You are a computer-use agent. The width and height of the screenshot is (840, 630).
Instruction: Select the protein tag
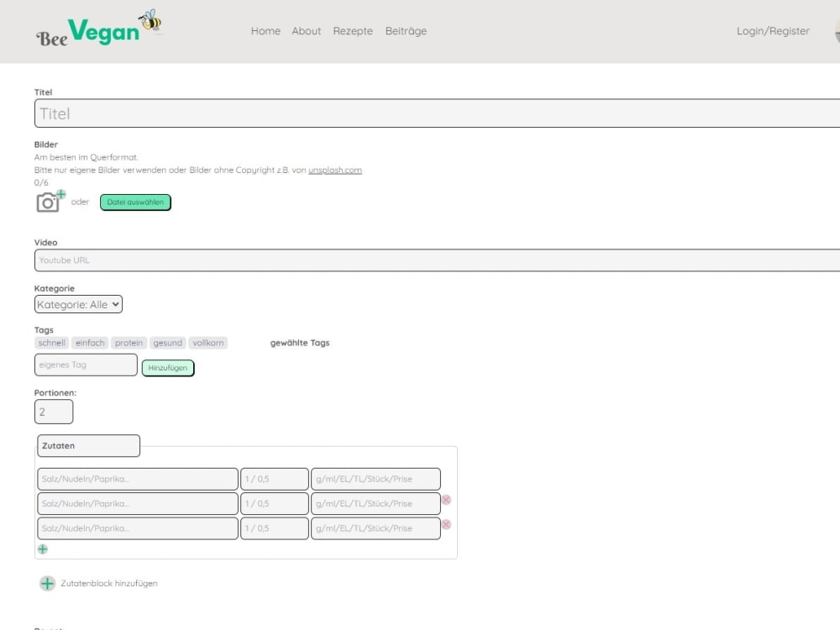pyautogui.click(x=129, y=343)
